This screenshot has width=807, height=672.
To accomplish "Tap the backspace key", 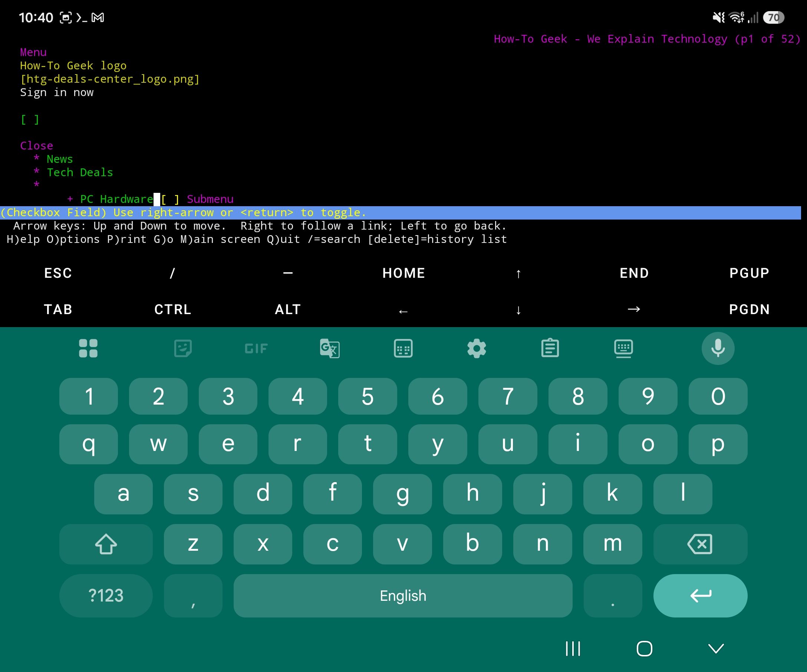I will coord(700,544).
